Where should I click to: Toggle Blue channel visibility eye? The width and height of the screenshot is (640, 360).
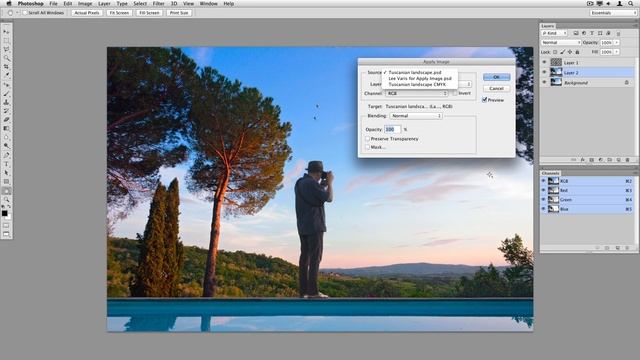543,209
